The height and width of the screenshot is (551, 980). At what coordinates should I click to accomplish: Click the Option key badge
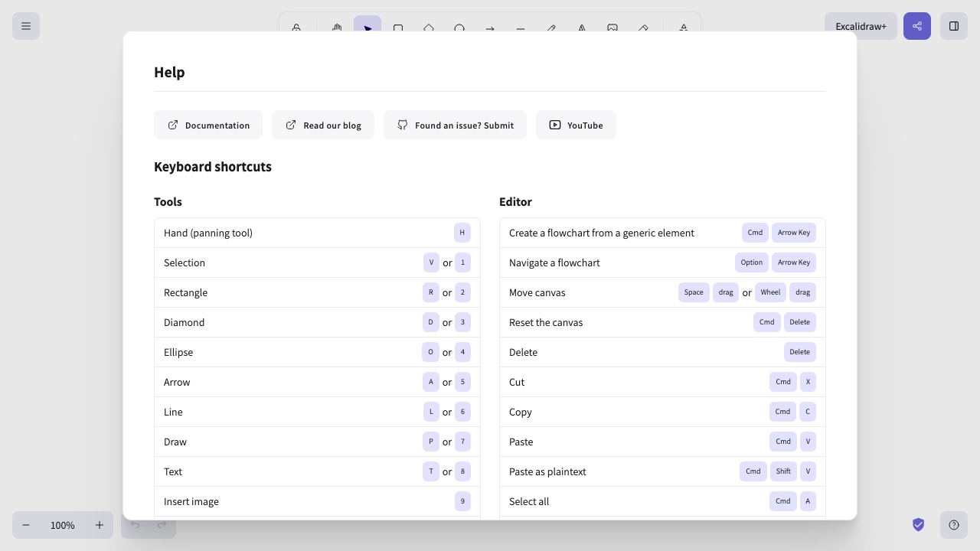(752, 262)
